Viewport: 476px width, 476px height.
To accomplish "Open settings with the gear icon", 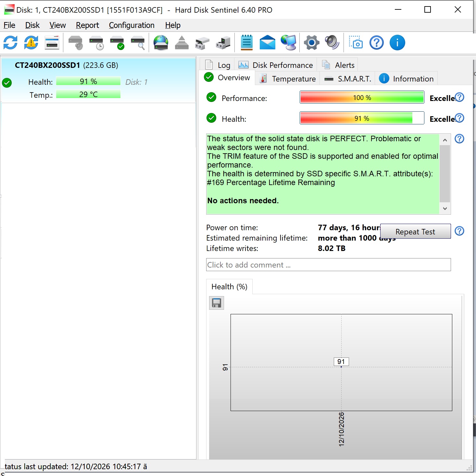I will [x=312, y=43].
